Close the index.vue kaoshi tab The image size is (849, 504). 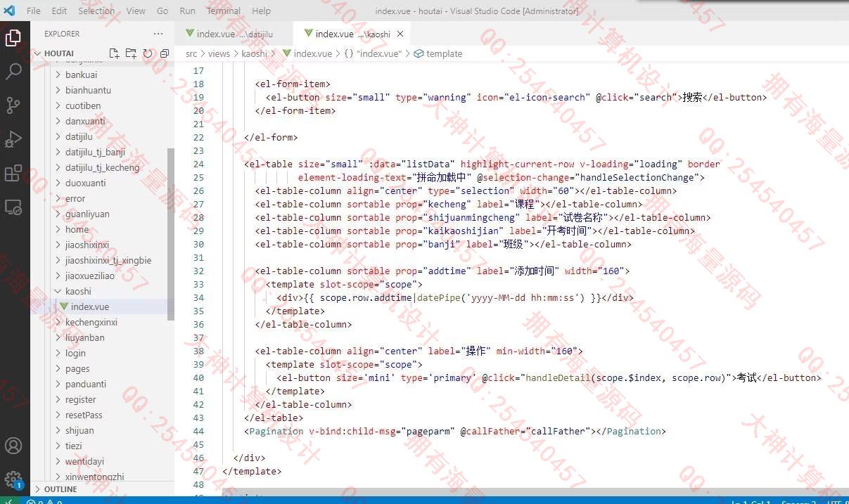pos(400,34)
